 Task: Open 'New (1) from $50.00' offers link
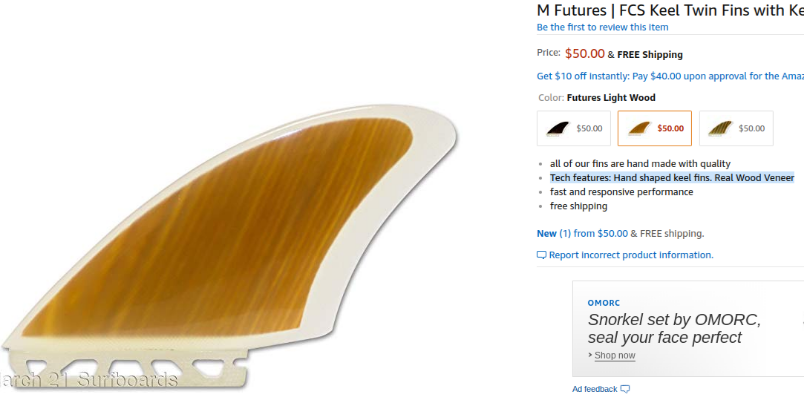point(582,233)
